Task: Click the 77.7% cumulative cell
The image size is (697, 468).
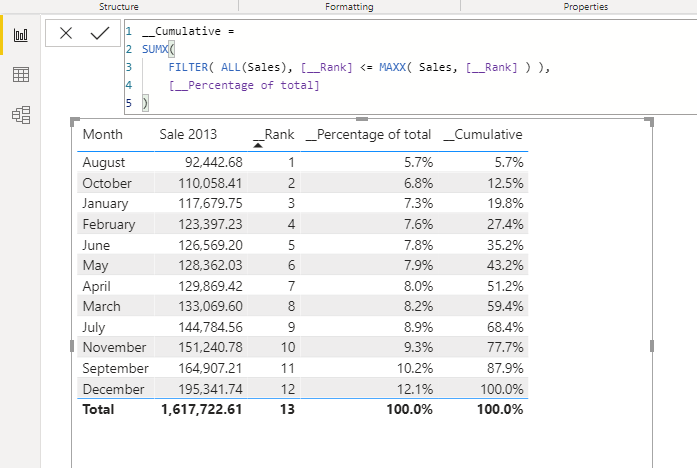Action: [505, 347]
